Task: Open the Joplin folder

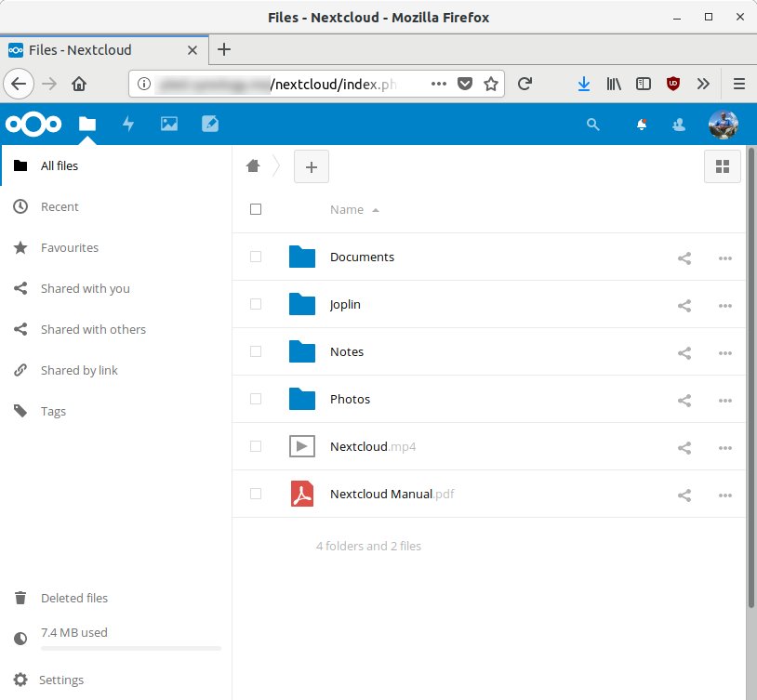Action: coord(345,305)
